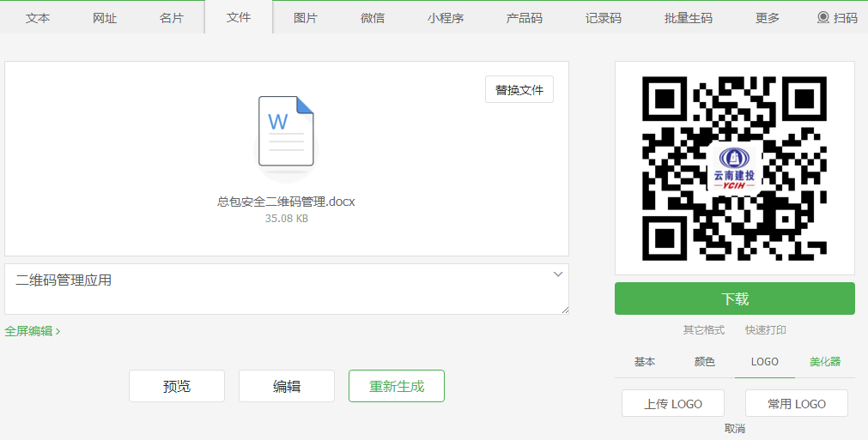Click the 重新生成 button

tap(397, 386)
